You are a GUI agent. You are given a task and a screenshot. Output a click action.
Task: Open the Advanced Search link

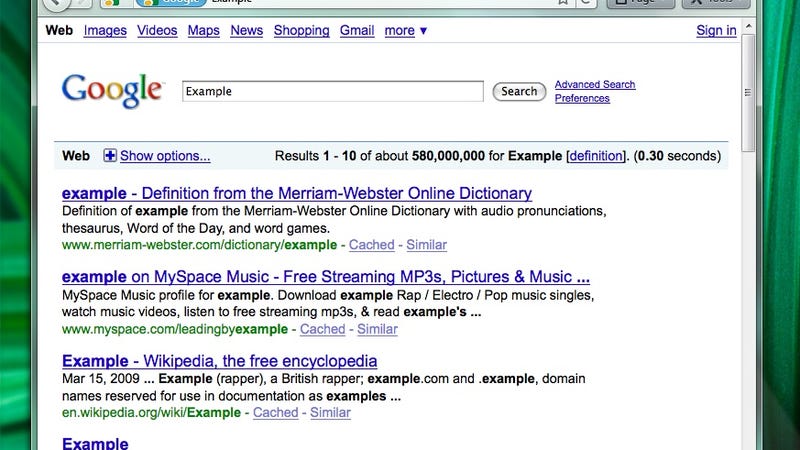point(595,85)
